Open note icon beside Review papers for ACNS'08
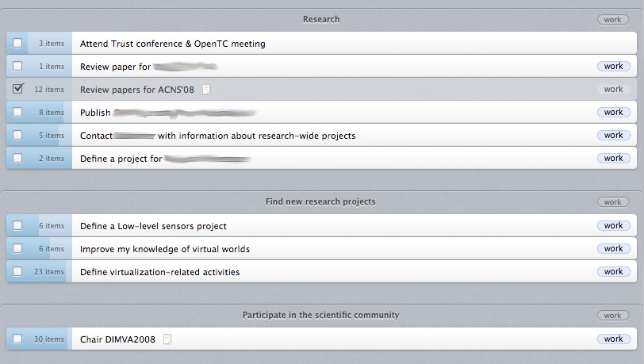 [x=206, y=90]
